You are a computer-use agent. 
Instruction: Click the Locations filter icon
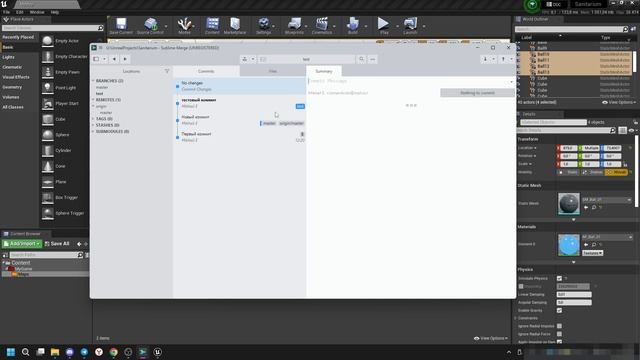point(167,71)
